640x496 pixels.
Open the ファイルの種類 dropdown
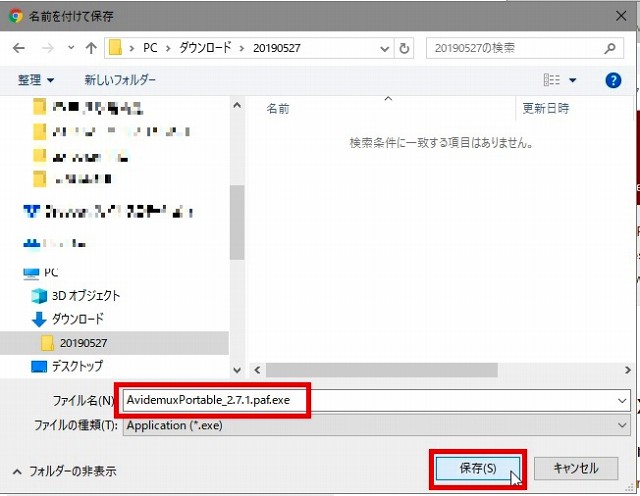point(622,425)
